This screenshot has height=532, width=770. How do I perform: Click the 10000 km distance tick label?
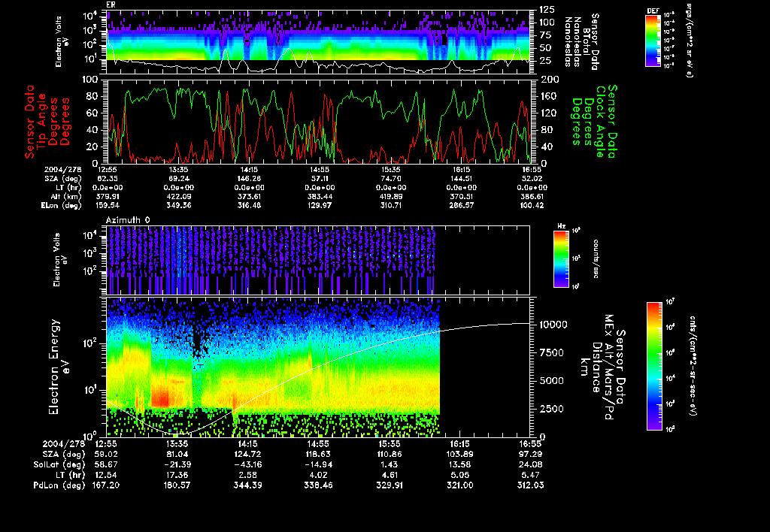[553, 325]
